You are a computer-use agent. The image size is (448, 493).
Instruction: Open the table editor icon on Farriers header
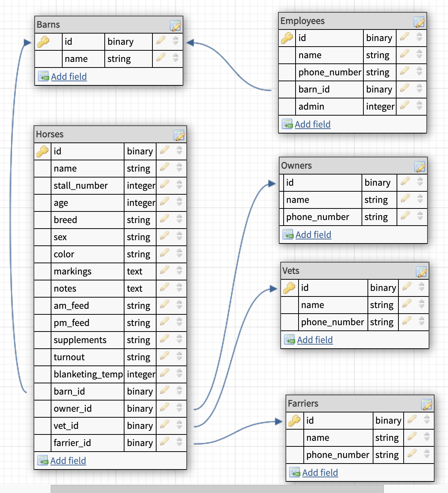(426, 403)
